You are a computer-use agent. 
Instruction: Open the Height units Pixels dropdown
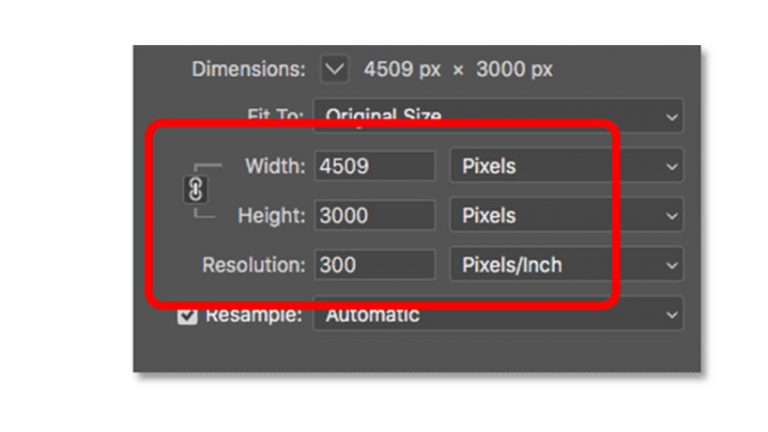566,216
